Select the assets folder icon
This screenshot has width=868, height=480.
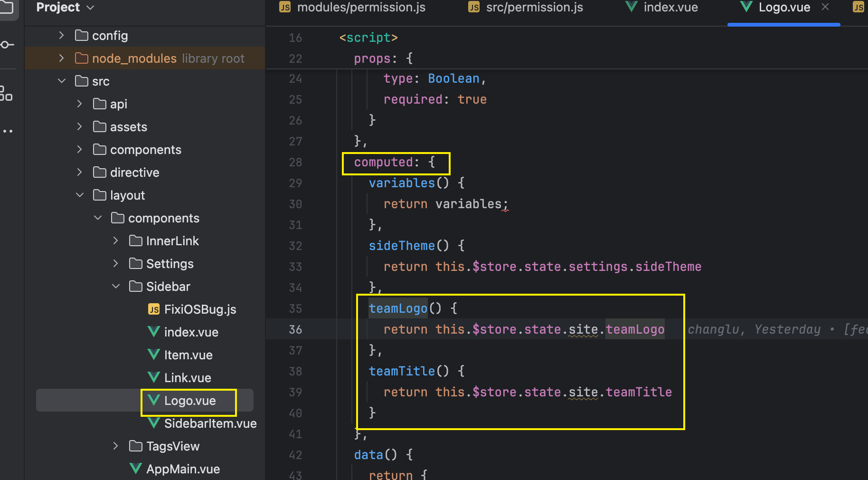tap(100, 127)
